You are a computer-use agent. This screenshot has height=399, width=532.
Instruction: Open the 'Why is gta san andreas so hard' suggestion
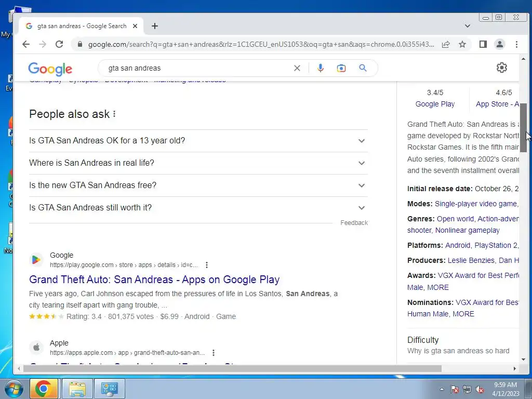(x=458, y=351)
